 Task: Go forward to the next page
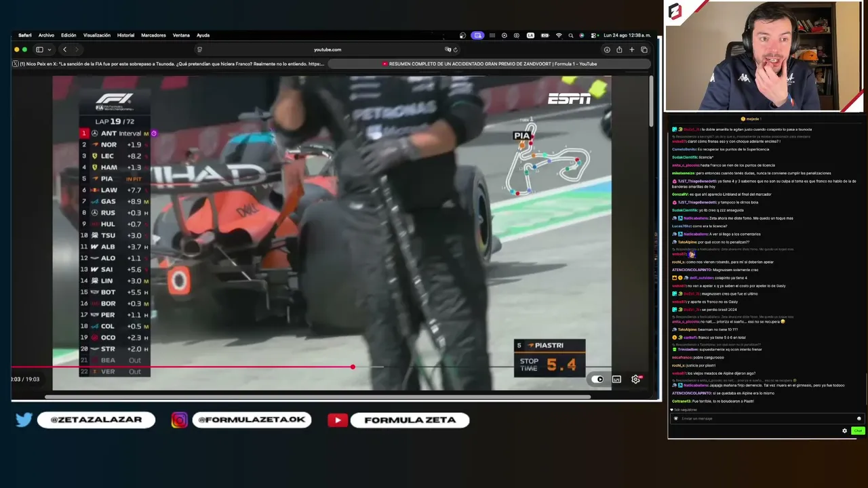click(x=77, y=49)
